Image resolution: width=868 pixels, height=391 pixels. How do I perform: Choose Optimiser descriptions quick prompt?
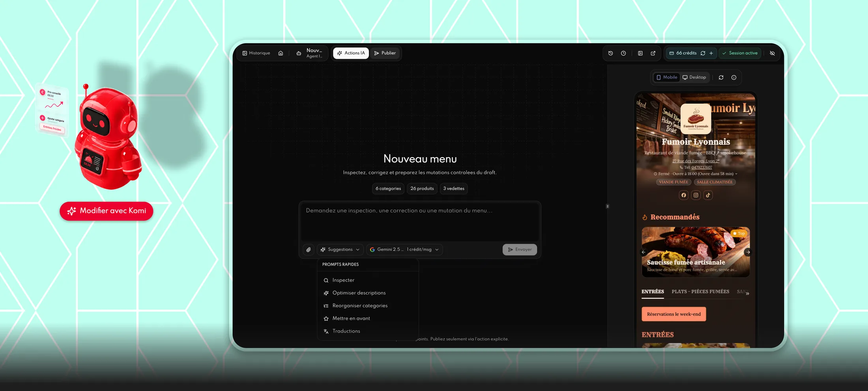tap(367, 293)
